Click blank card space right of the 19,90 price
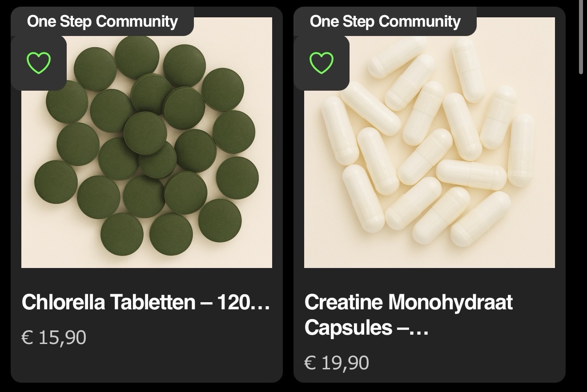Image resolution: width=587 pixels, height=392 pixels. [467, 363]
